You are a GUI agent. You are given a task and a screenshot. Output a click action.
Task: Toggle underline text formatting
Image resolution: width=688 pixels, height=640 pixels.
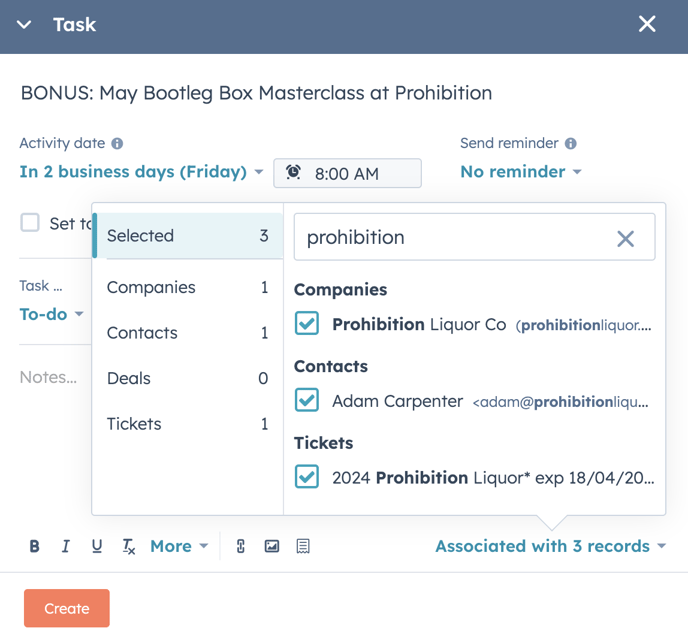tap(97, 546)
